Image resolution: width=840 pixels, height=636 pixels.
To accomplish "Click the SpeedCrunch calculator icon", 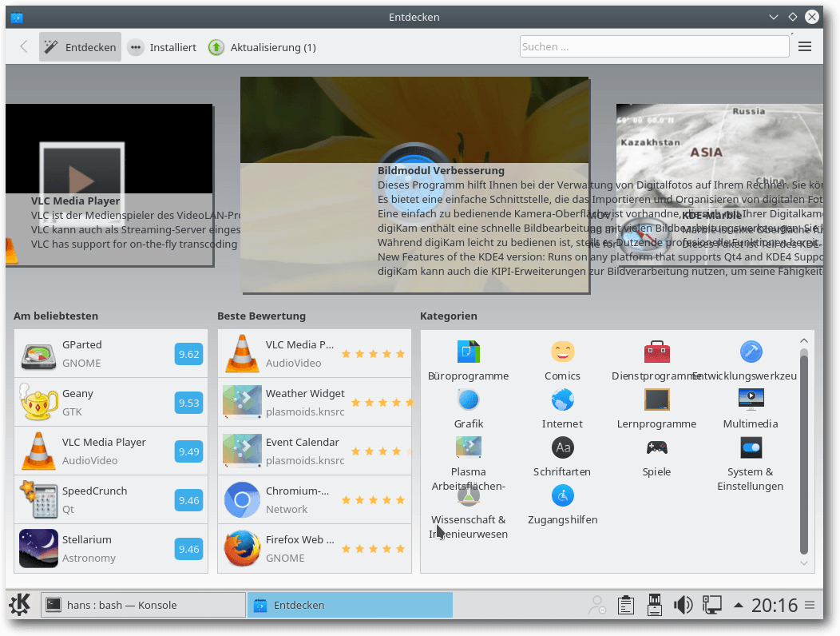I will pos(38,500).
